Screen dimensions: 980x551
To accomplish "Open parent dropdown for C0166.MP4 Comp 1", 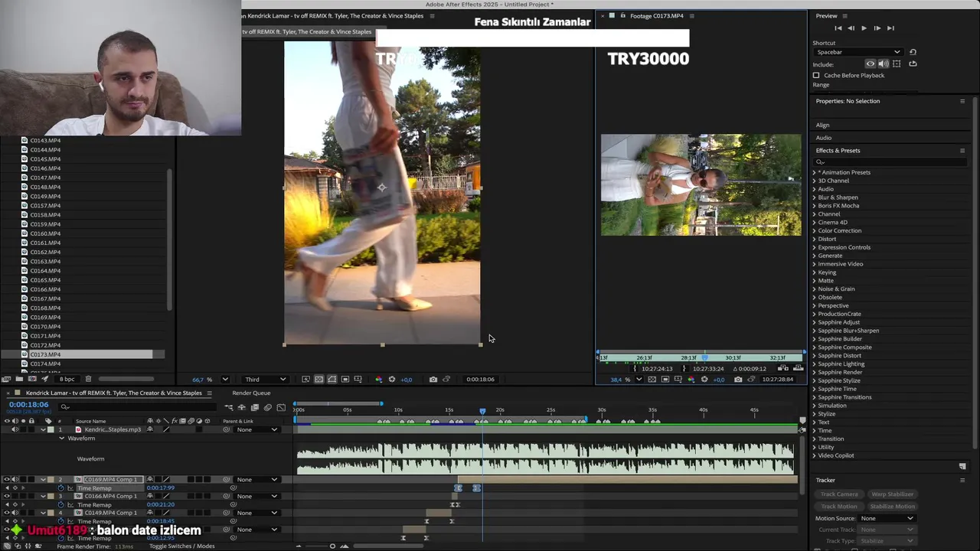I will [257, 497].
